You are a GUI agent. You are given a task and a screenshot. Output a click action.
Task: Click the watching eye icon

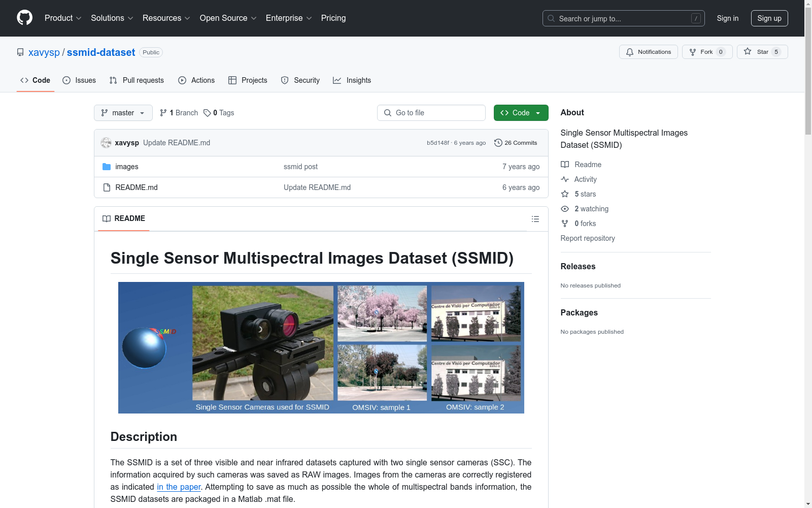click(565, 209)
